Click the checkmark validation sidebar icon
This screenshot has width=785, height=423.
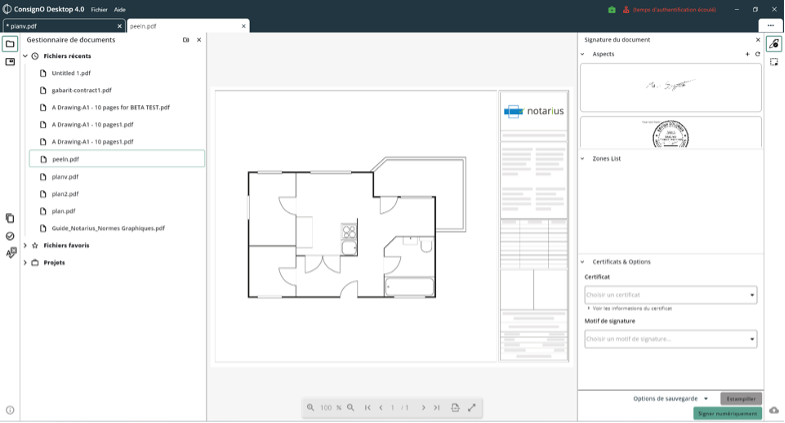pyautogui.click(x=10, y=236)
